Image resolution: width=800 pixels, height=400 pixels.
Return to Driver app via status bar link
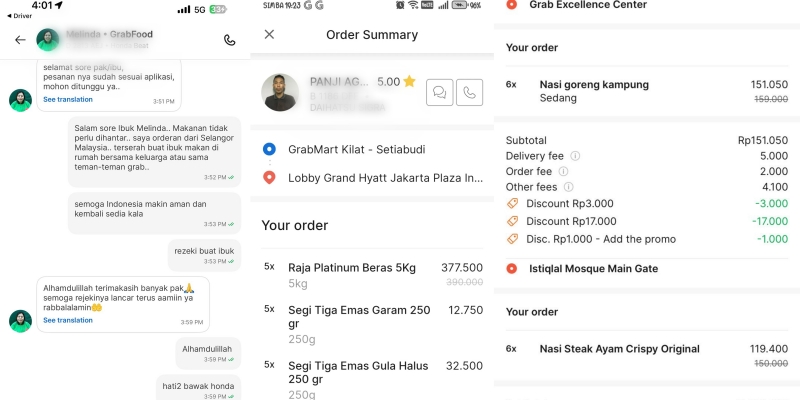(x=19, y=16)
